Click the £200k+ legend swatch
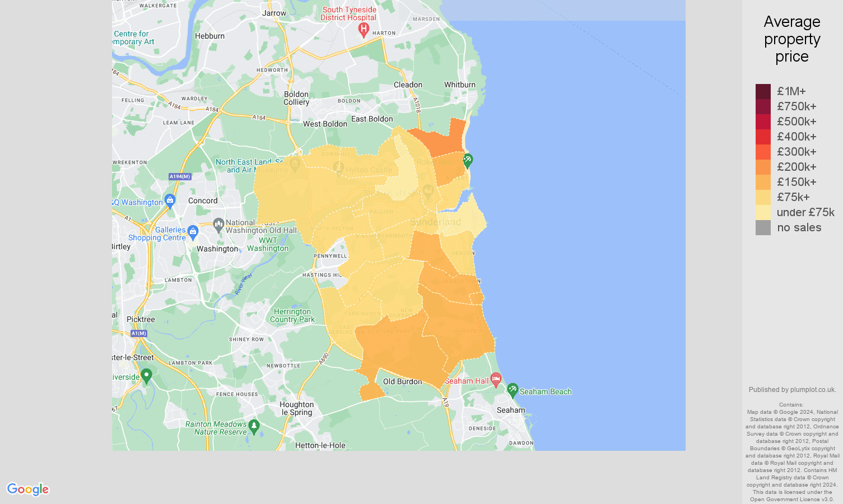This screenshot has width=843, height=504. coord(763,167)
